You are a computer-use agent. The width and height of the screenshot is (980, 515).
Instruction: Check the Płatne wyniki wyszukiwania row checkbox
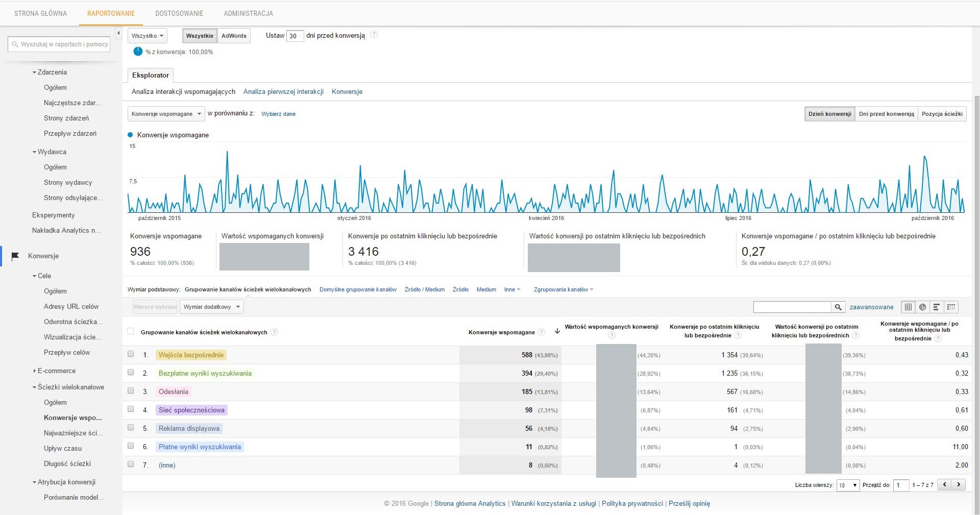click(x=131, y=446)
